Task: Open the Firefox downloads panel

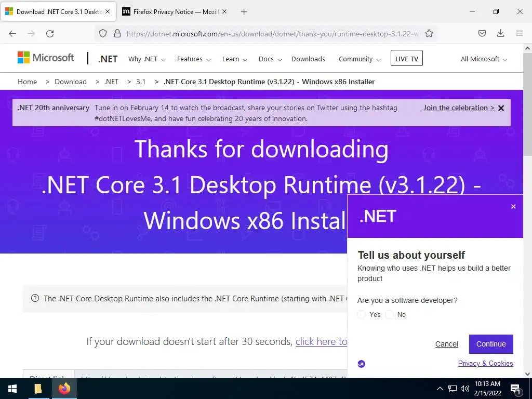Action: [x=500, y=33]
